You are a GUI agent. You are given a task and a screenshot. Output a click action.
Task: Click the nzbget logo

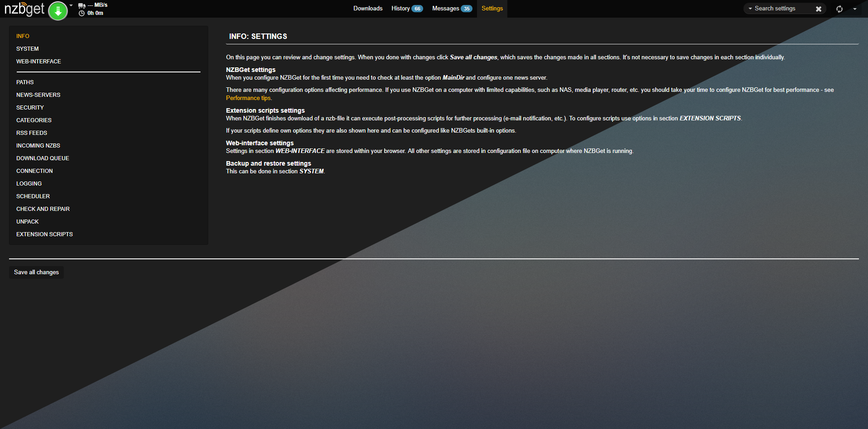[24, 9]
